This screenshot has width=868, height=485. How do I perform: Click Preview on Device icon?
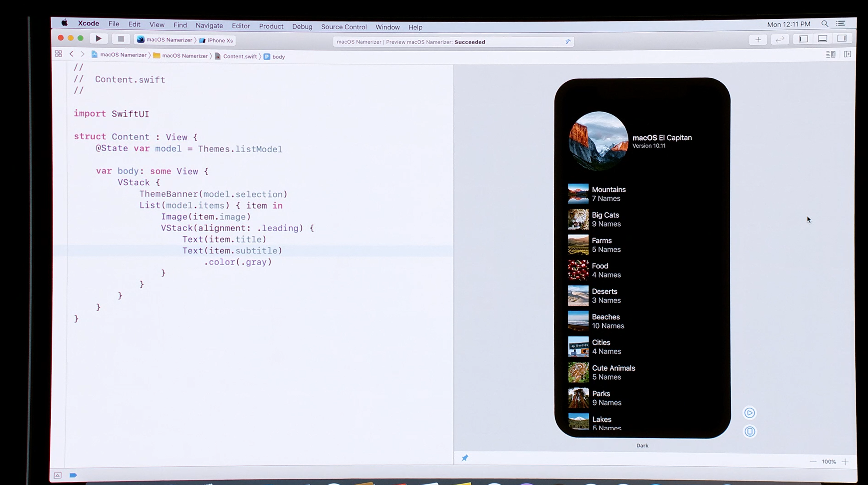[x=750, y=432]
